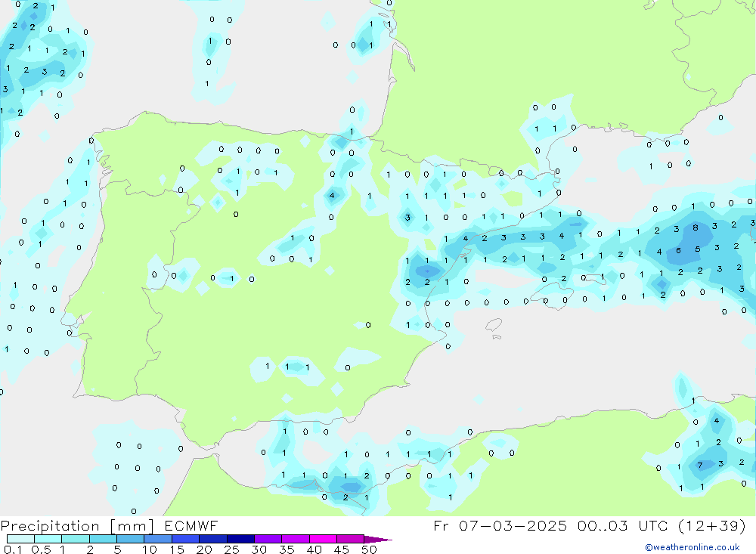Click the date 07-03-2025
The height and width of the screenshot is (554, 756).
click(x=513, y=526)
